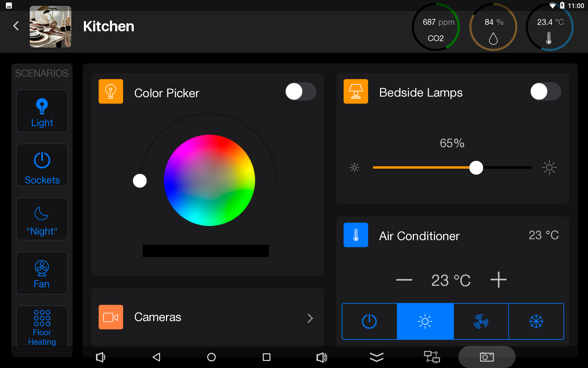Activate the Light scenario
The width and height of the screenshot is (588, 368).
point(42,111)
